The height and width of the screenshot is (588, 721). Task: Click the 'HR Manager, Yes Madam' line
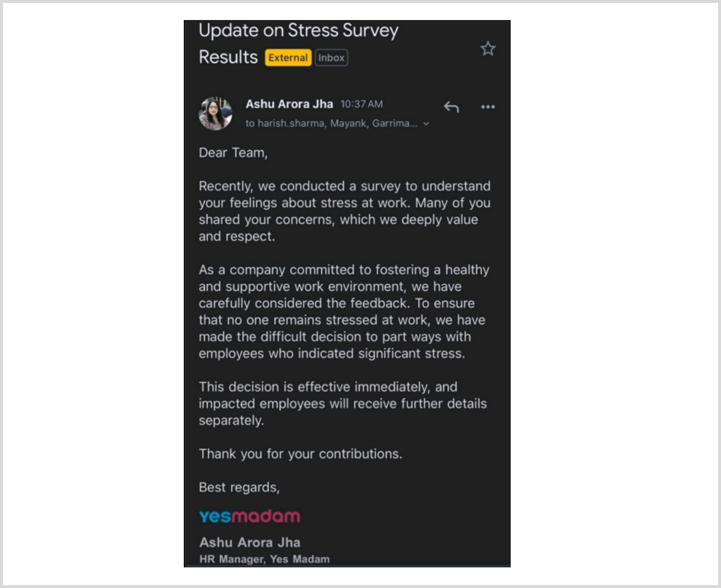pos(264,559)
